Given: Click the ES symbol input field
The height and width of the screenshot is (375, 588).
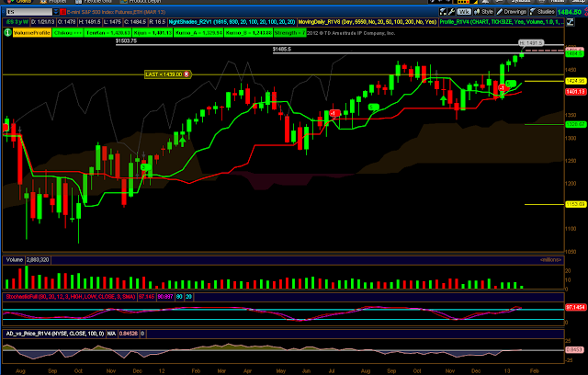Looking at the screenshot, I should (x=28, y=12).
